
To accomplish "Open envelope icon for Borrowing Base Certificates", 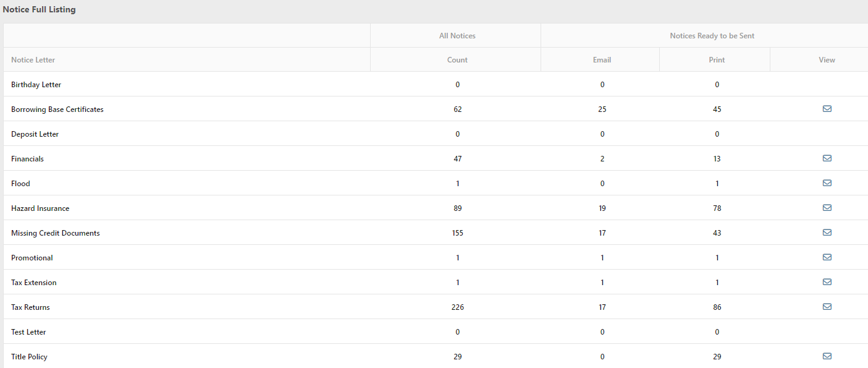I will [x=827, y=109].
